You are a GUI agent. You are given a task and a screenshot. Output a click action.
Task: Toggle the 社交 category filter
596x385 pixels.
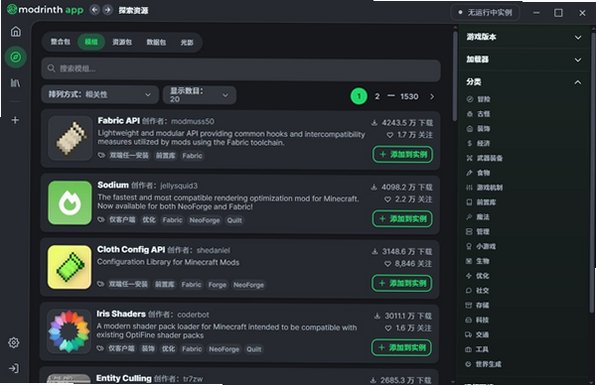(x=477, y=291)
